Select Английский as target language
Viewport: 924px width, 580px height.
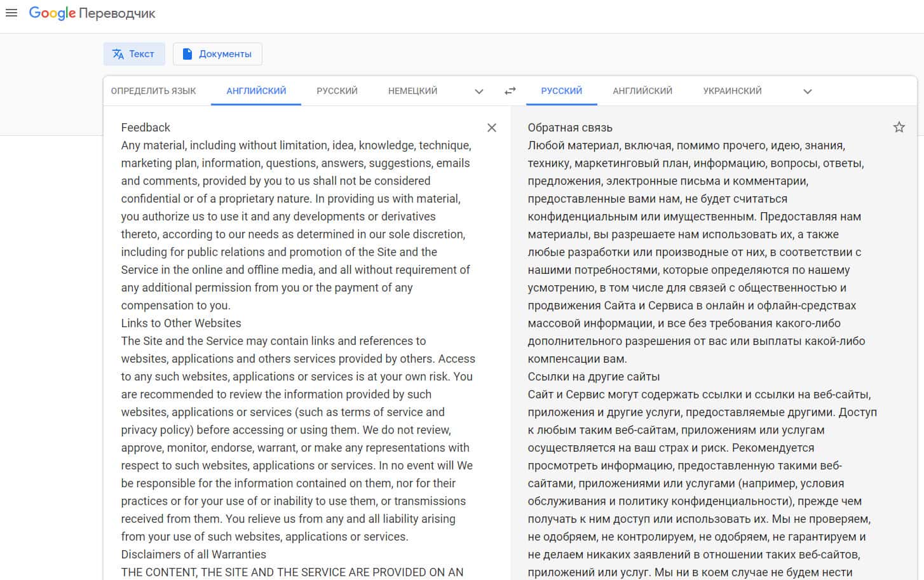(642, 91)
